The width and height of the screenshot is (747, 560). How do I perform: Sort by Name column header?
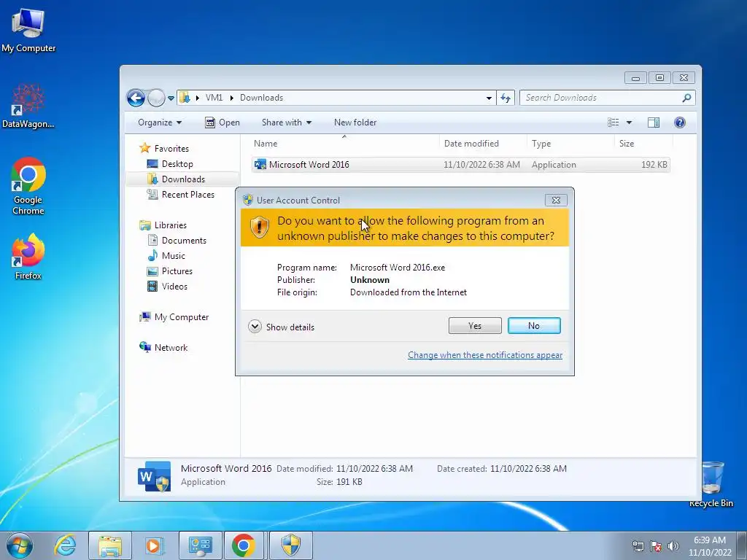[344, 144]
